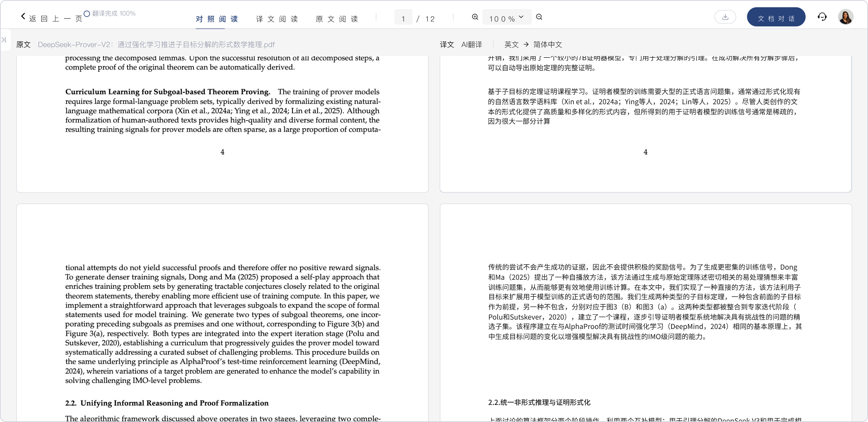Click the AI翻译 label

(472, 45)
